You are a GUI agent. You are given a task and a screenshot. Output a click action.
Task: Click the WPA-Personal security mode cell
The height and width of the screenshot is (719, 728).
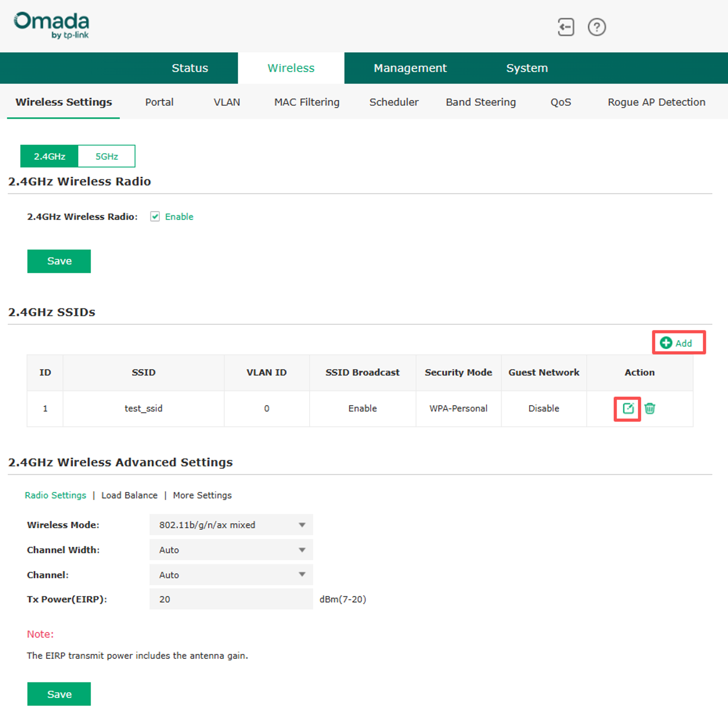[458, 409]
